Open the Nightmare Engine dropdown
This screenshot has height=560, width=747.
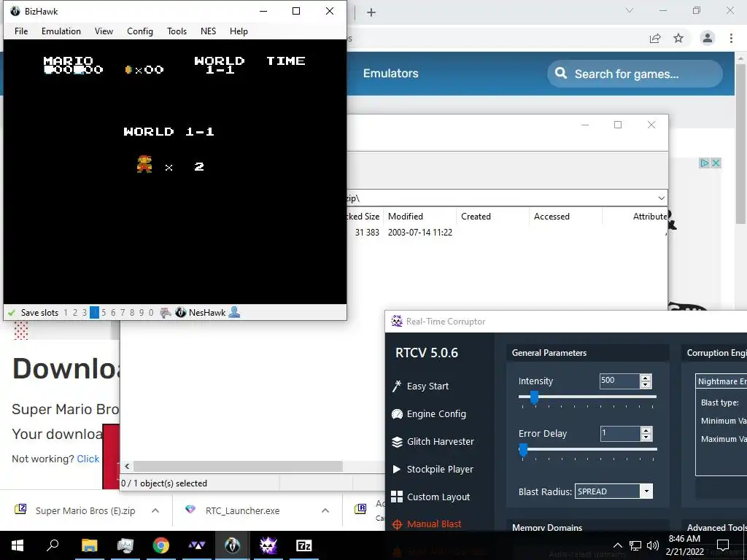pyautogui.click(x=721, y=381)
